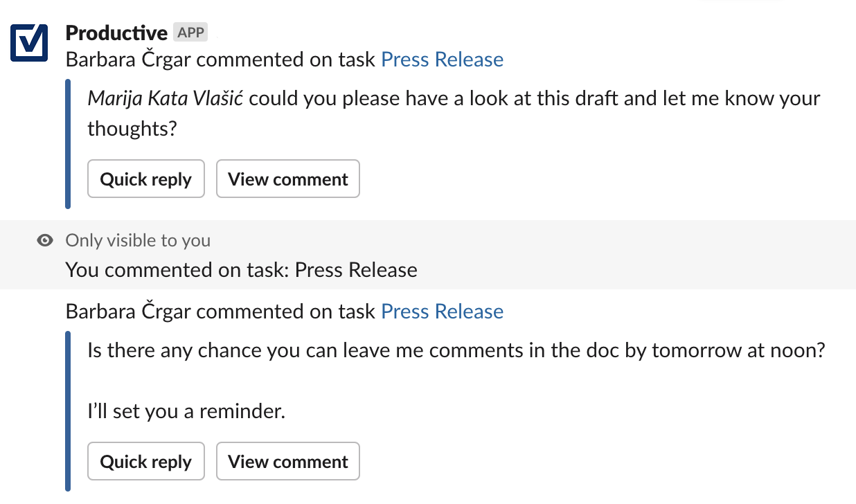Click the blue quote bar beside the noon request

(68, 411)
